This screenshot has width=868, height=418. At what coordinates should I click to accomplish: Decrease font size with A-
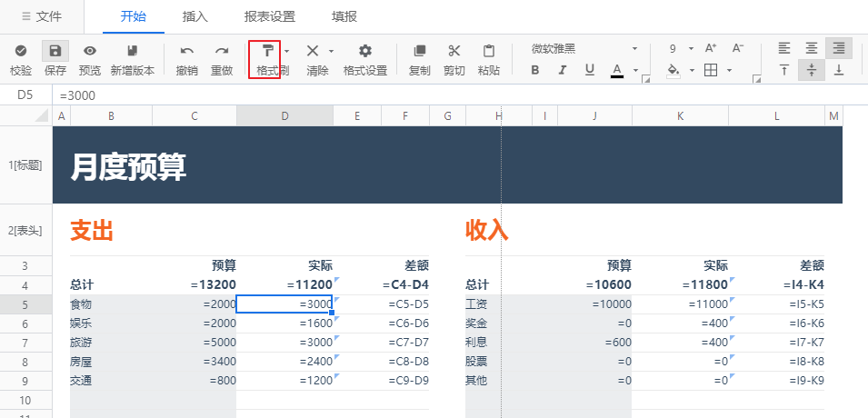738,48
